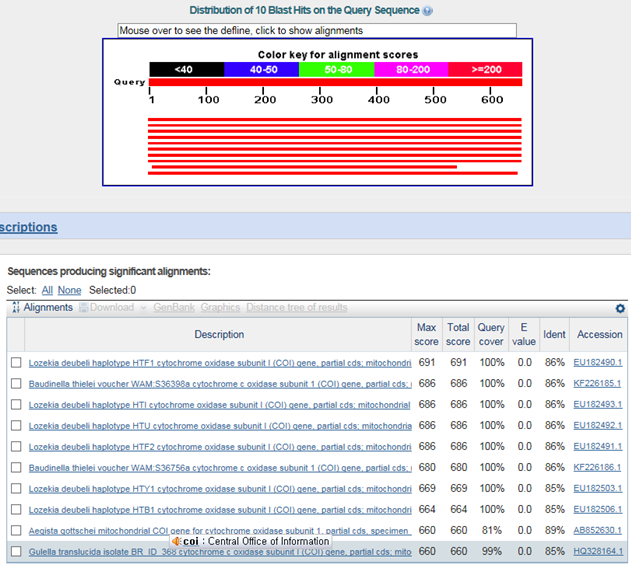Open Lozekia deubeli haplotype HTY1 link
This screenshot has height=567, width=631.
[220, 489]
